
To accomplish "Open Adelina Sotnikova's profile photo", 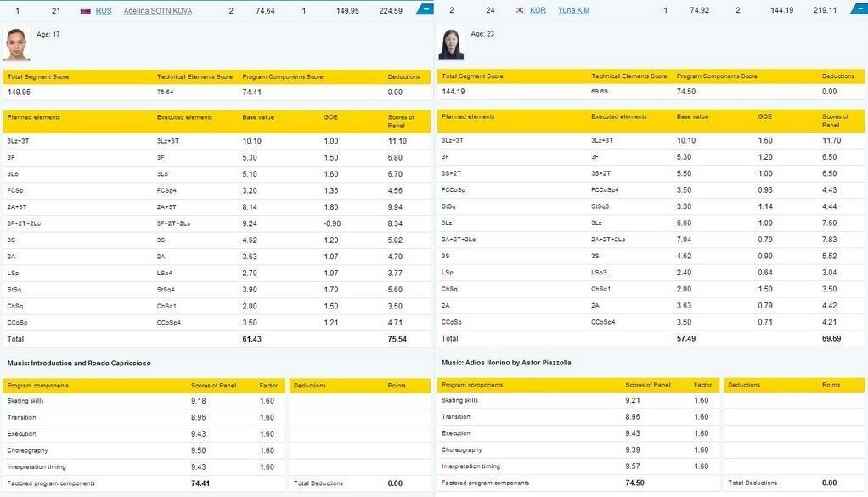I will (x=17, y=45).
